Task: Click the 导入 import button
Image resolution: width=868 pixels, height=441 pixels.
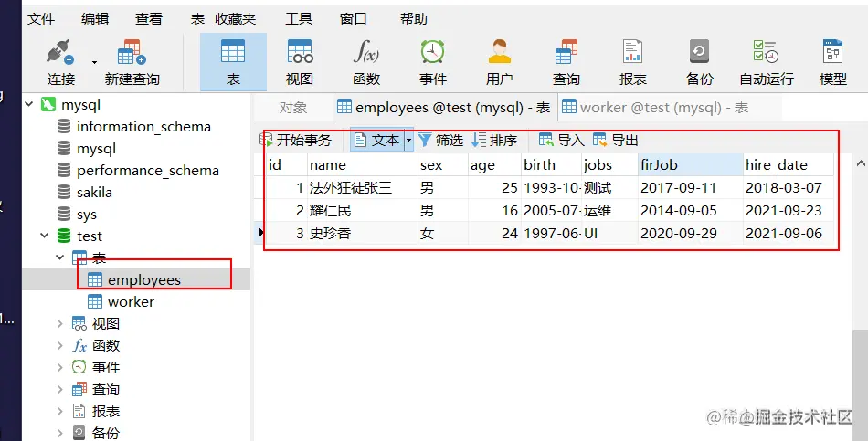Action: pyautogui.click(x=561, y=141)
